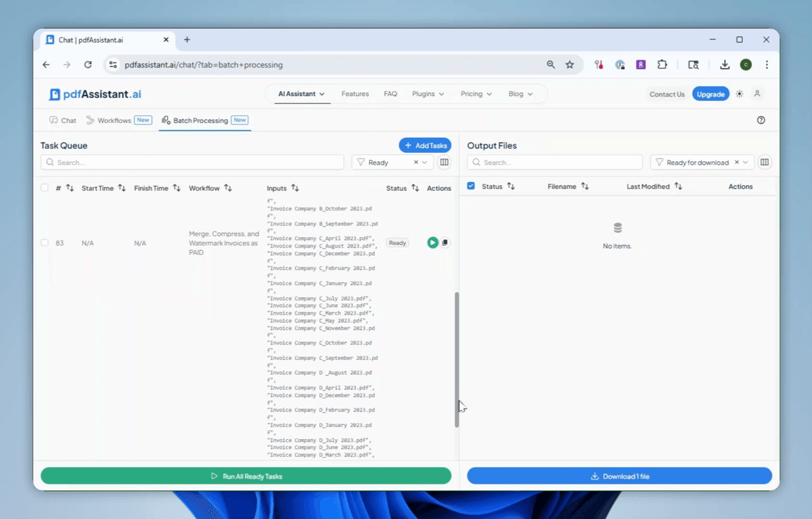Open the user account icon
The height and width of the screenshot is (519, 812).
[757, 94]
